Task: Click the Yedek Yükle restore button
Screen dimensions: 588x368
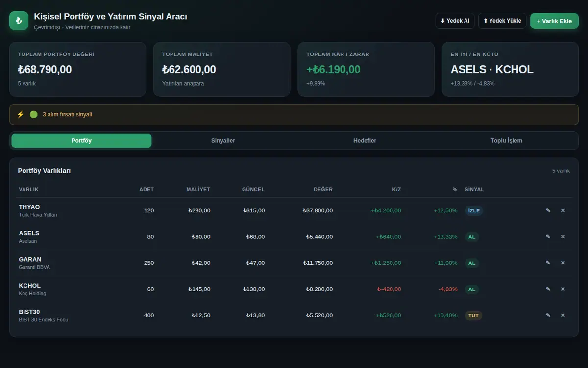Action: click(502, 21)
